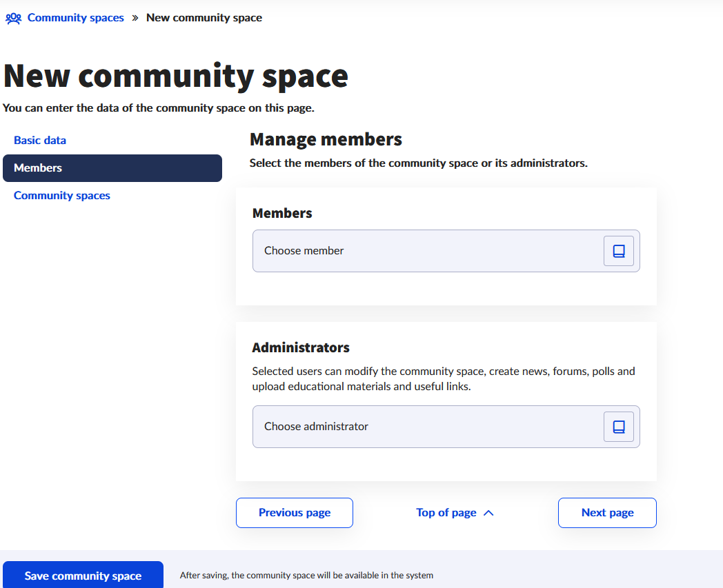723x588 pixels.
Task: Click the 'New community space' breadcrumb text
Action: 204,18
